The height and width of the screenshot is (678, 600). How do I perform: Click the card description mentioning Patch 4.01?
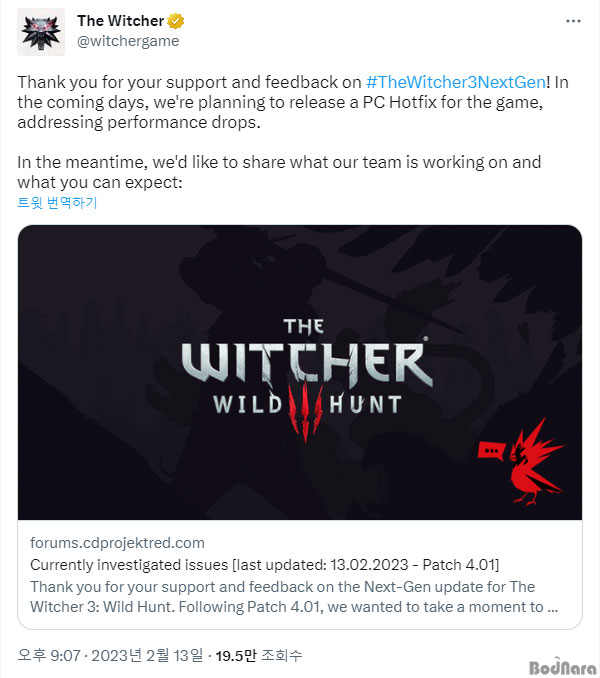pyautogui.click(x=294, y=597)
